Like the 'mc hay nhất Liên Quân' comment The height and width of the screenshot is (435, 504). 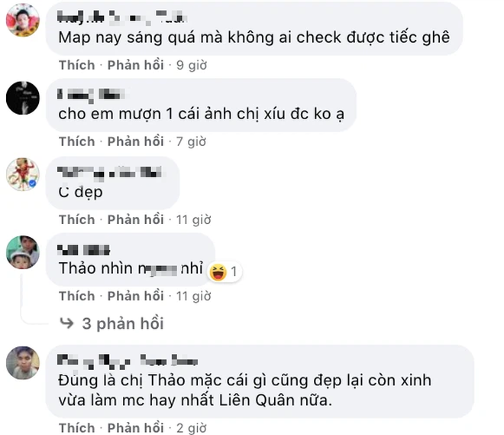pos(77,428)
